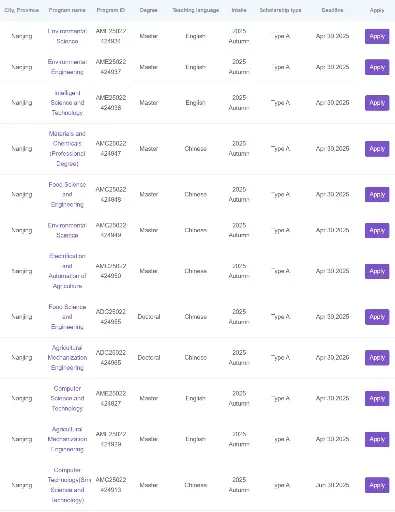
Task: Apply to Electrification and Automation of Agriculture
Action: (377, 271)
